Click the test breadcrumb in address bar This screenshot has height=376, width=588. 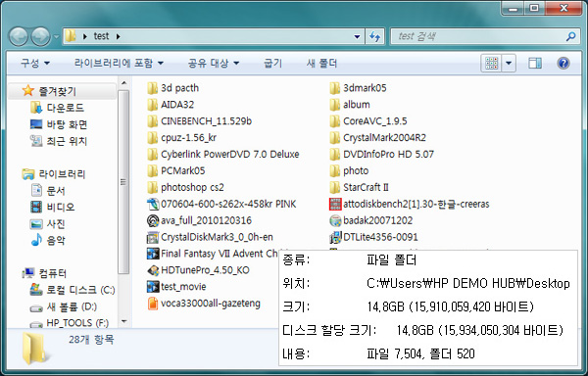point(101,36)
